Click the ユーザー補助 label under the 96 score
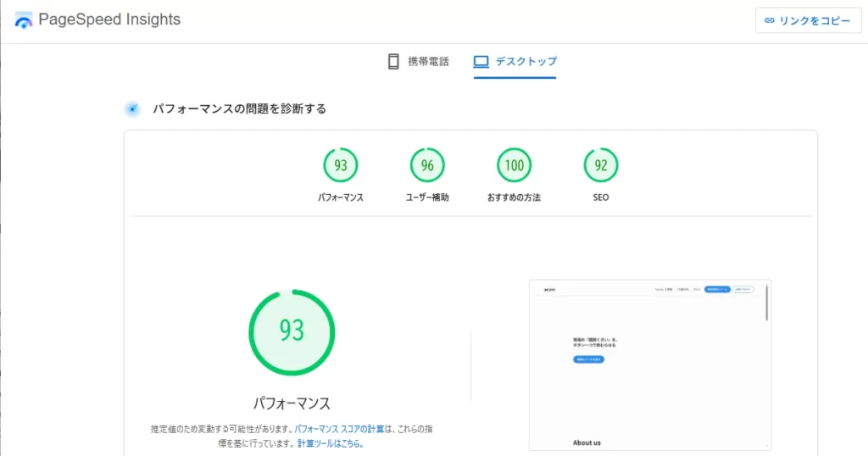Screen dimensions: 868x456 pyautogui.click(x=427, y=197)
